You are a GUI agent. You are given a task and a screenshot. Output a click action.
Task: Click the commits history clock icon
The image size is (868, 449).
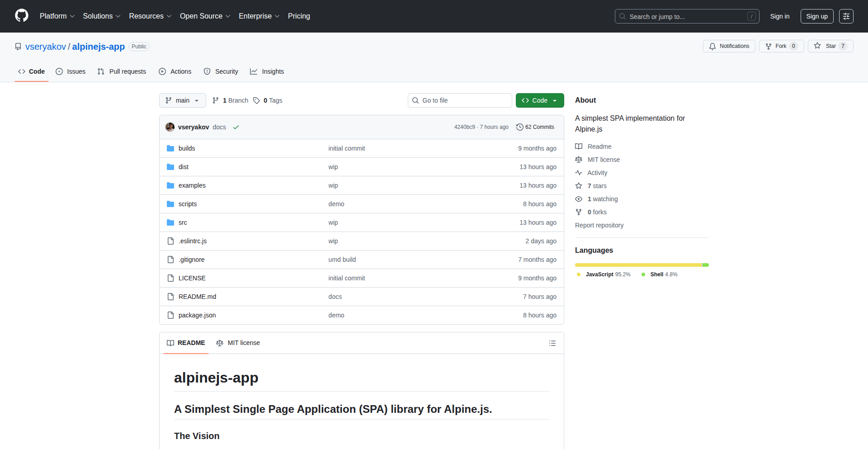click(x=520, y=127)
